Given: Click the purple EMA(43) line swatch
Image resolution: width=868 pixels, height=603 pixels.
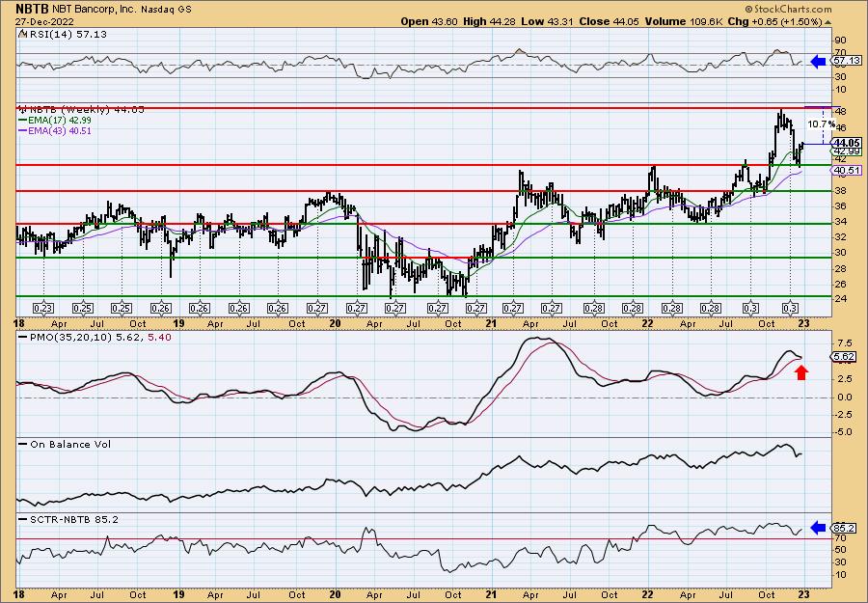Looking at the screenshot, I should pyautogui.click(x=23, y=131).
